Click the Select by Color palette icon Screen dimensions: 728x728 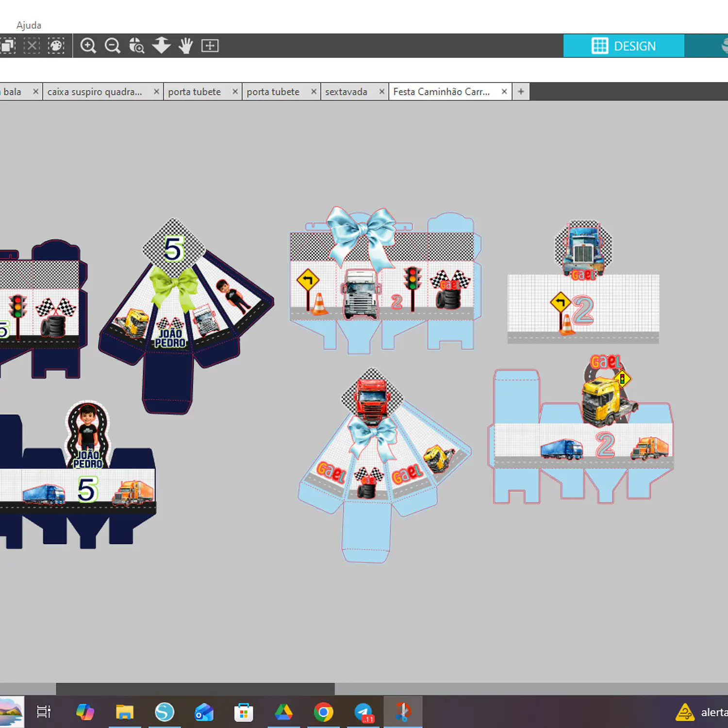click(56, 46)
